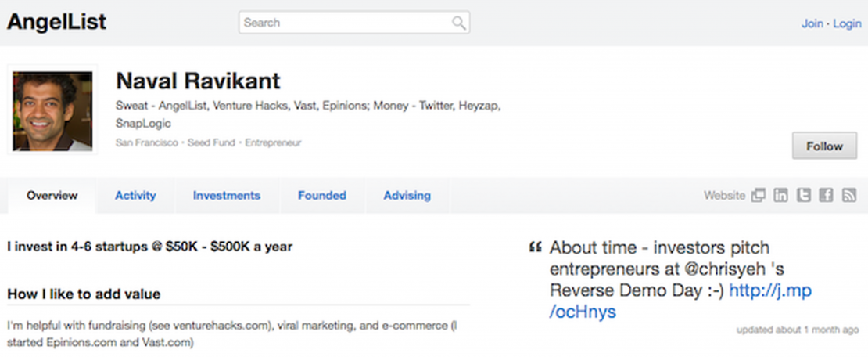The width and height of the screenshot is (868, 357).
Task: Open the Login link
Action: pos(848,23)
